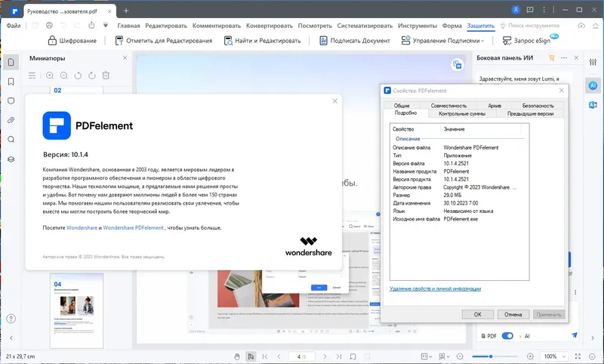604x364 pixels.
Task: Click the Шифрование button
Action: [72, 41]
